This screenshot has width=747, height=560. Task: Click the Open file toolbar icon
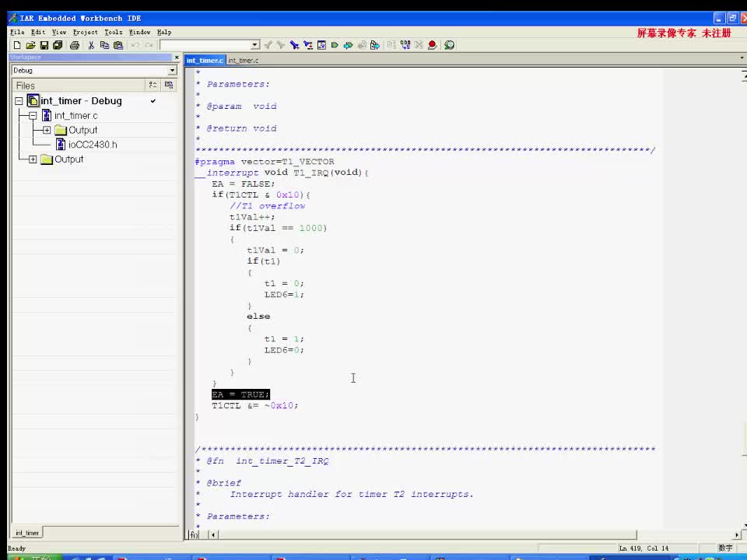click(30, 45)
